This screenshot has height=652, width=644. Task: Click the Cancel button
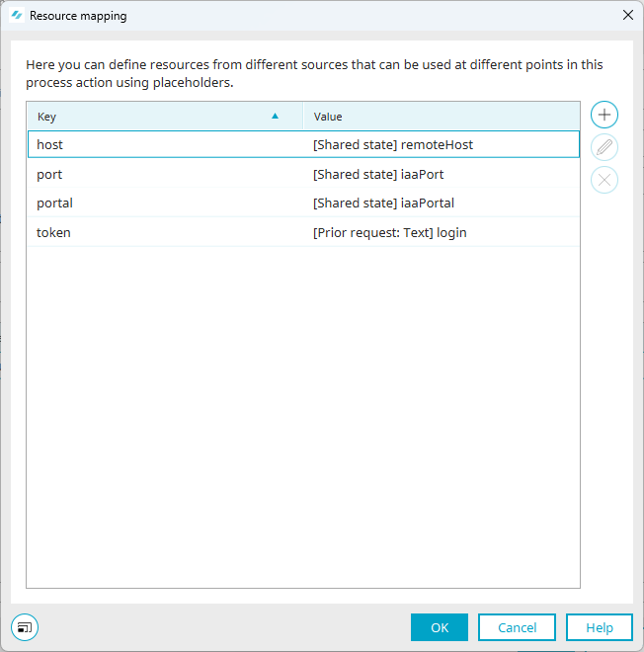517,627
